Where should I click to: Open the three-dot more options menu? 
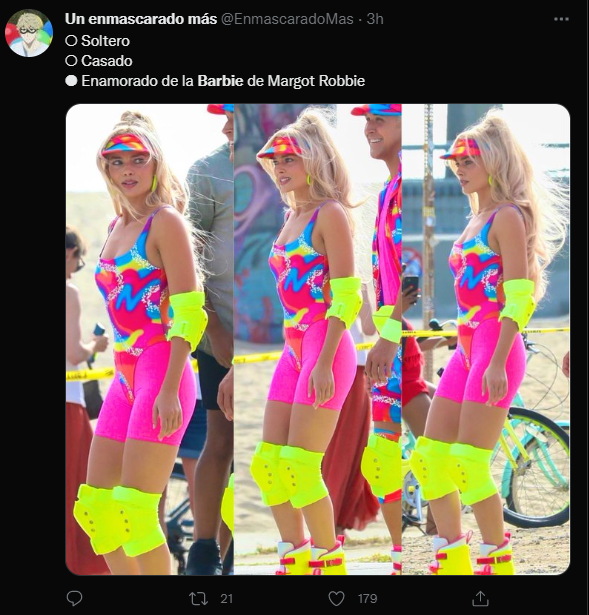pyautogui.click(x=561, y=19)
